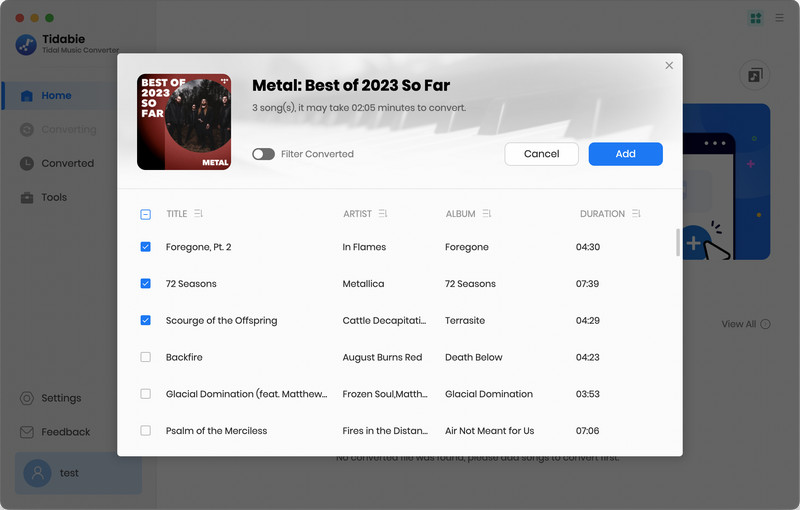Click the View All arrow circle icon

pos(765,324)
